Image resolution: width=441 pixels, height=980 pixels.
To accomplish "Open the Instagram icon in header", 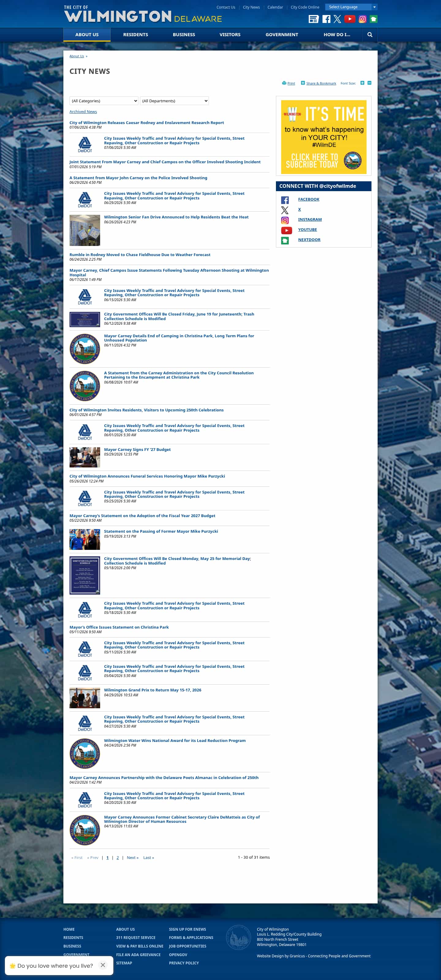I will (x=363, y=19).
